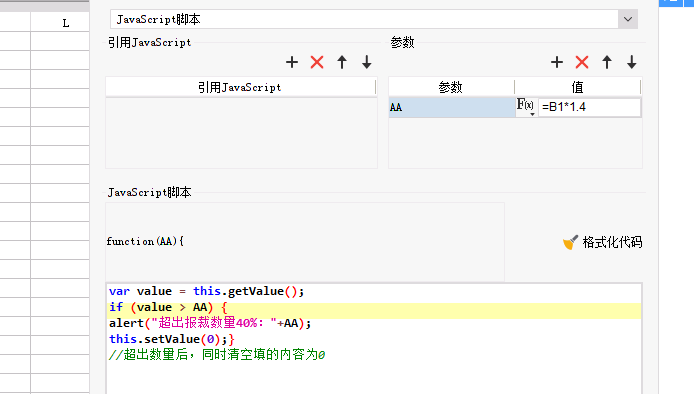Image resolution: width=694 pixels, height=394 pixels.
Task: Click the 参数 column header
Action: tap(451, 87)
